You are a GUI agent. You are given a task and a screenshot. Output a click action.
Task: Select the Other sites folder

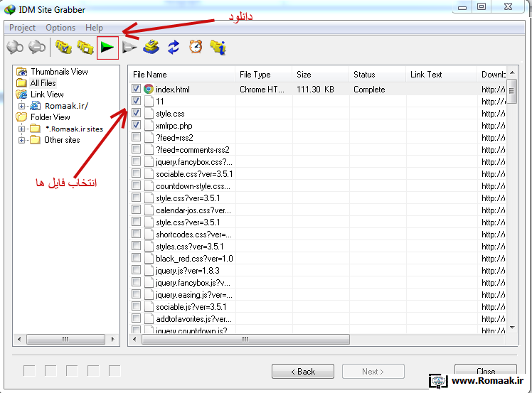(x=62, y=140)
